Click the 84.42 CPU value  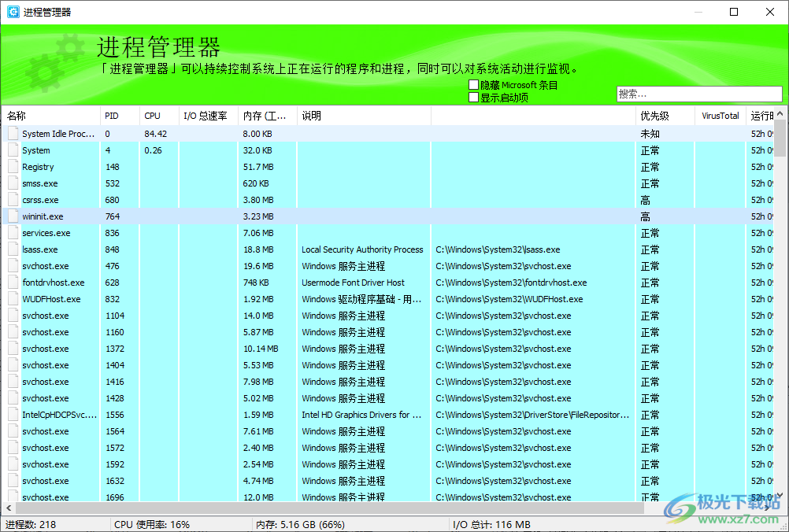tap(155, 134)
